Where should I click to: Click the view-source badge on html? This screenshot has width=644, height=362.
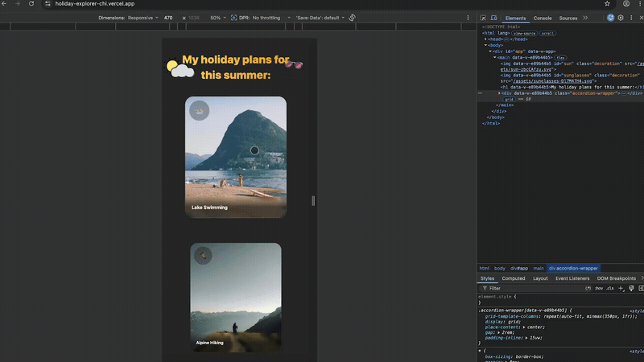[x=525, y=33]
